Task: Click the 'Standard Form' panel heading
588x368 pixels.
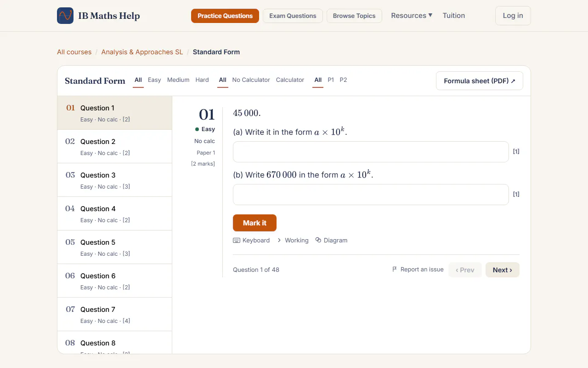Action: coord(95,81)
